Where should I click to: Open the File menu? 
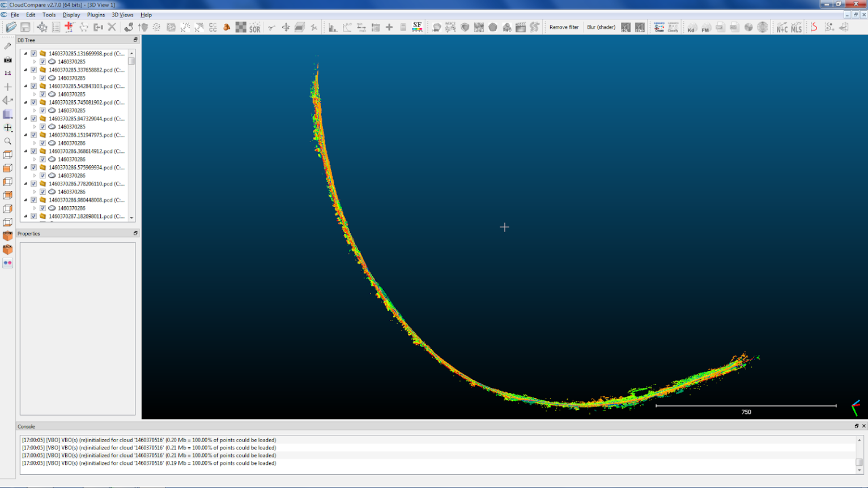[15, 15]
